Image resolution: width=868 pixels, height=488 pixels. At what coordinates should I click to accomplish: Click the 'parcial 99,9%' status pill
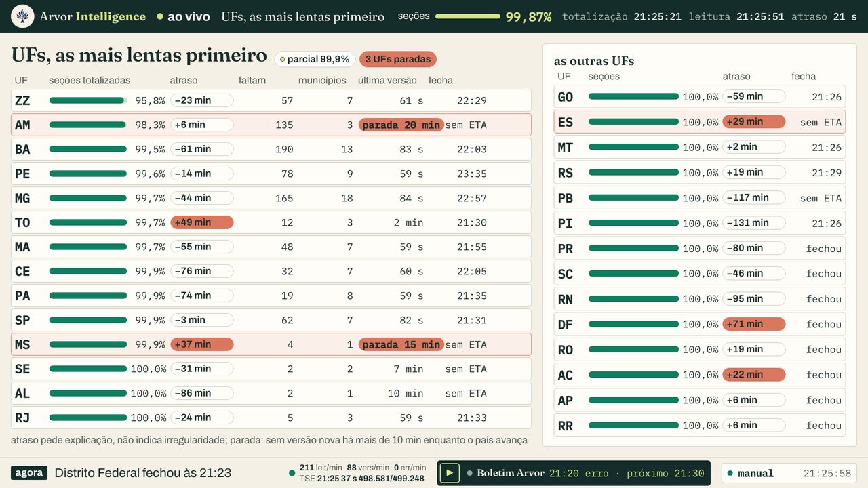[x=315, y=59]
